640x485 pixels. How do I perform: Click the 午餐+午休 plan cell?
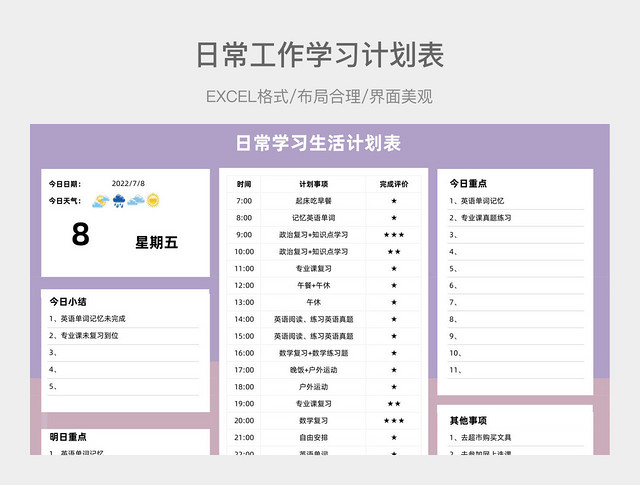[x=313, y=285]
